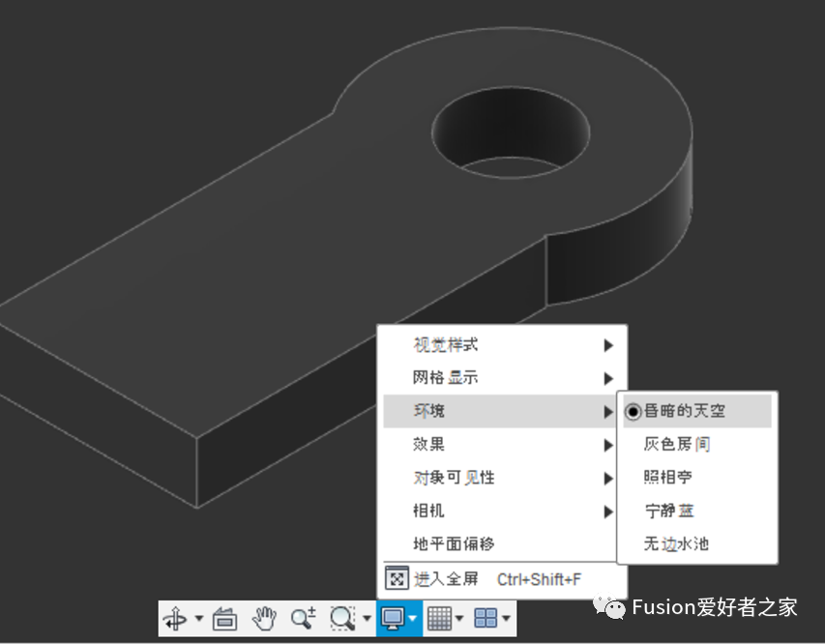The height and width of the screenshot is (644, 825).
Task: Click the fullscreen icon beside 进入全屏
Action: 397,579
